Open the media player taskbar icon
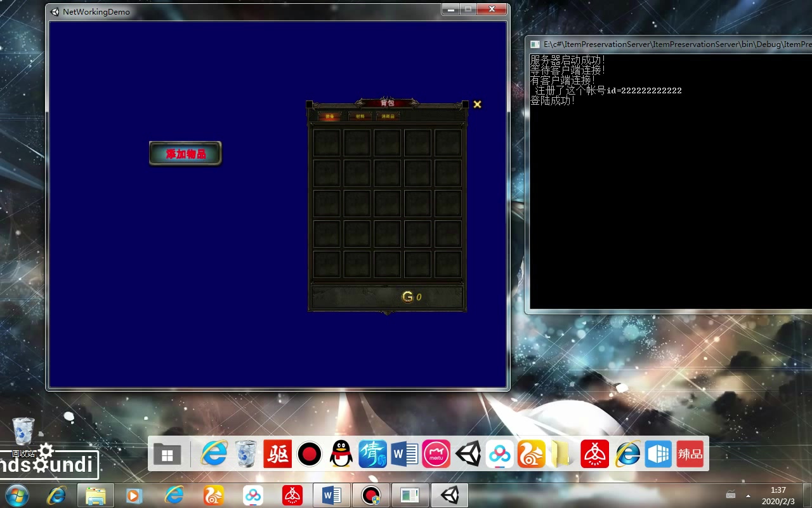 click(134, 495)
